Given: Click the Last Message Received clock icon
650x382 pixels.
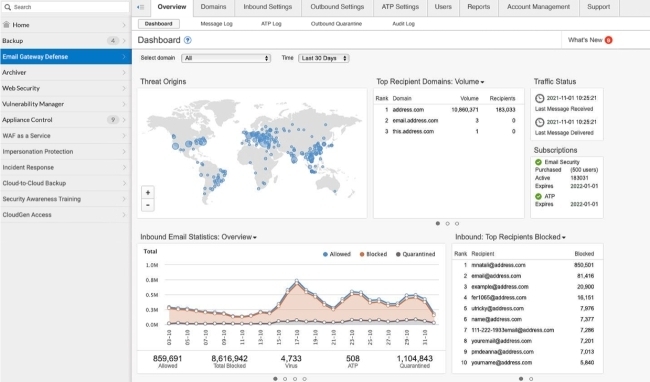Looking at the screenshot, I should pos(539,98).
